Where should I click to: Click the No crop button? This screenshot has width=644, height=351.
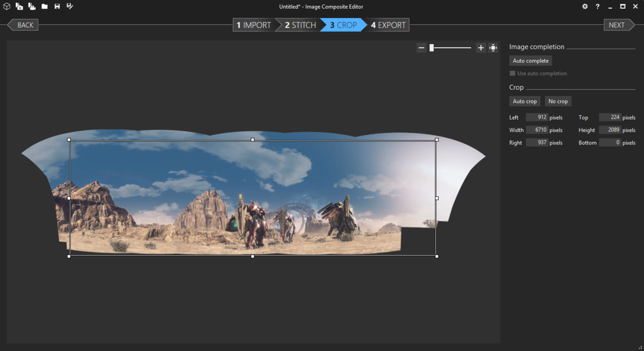pos(558,101)
